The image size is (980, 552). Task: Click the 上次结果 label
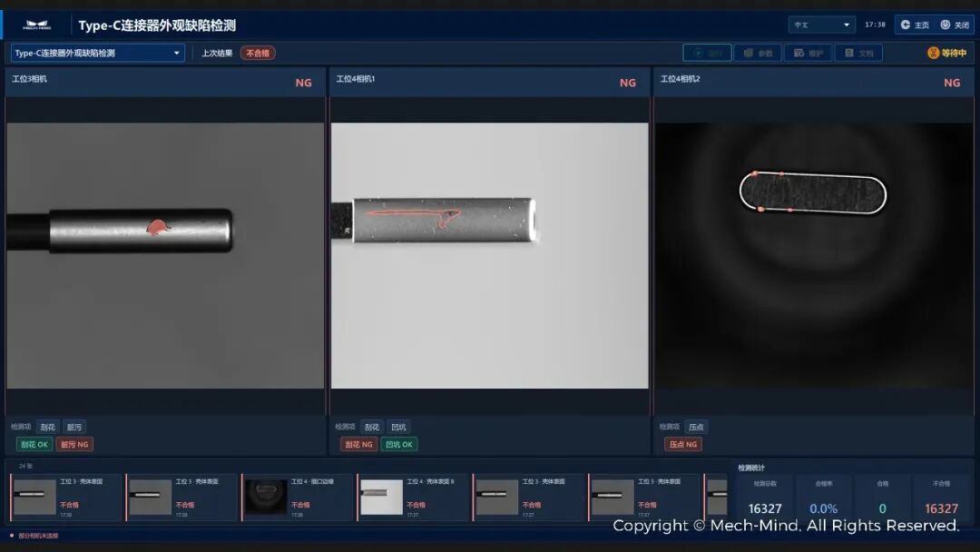click(217, 54)
